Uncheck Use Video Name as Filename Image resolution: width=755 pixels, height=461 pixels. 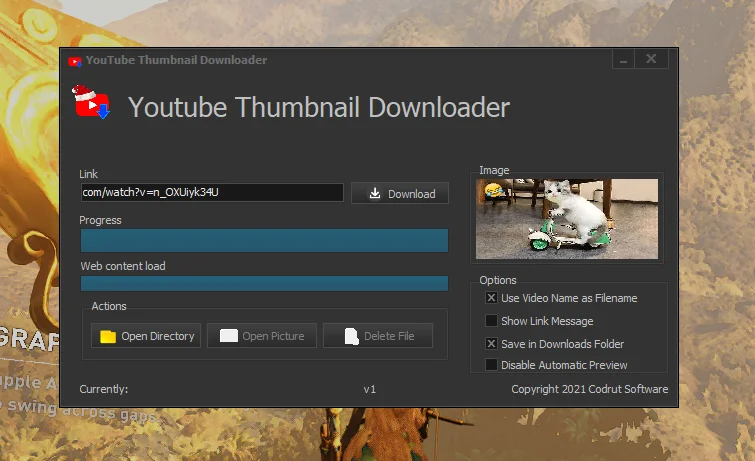[x=491, y=298]
